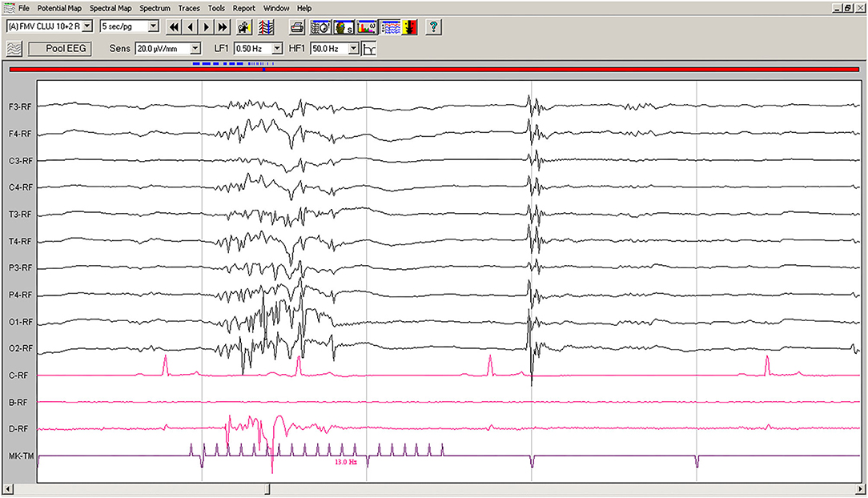868x498 pixels.
Task: Expand the FMV CLUJ 10+2 montage dropdown
Action: [87, 26]
